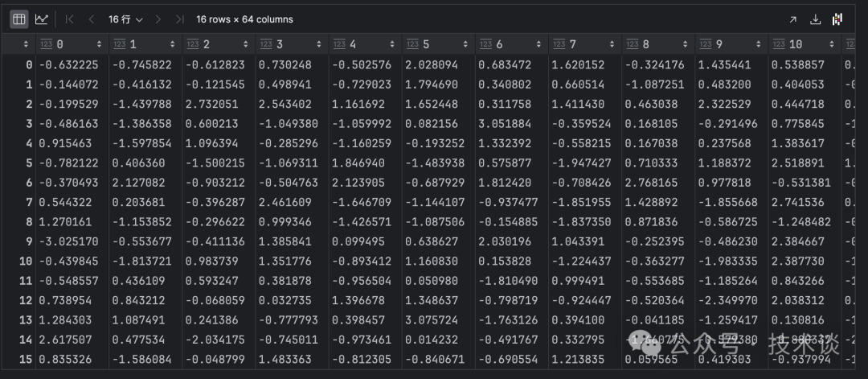Sort column 5 using its arrows
This screenshot has width=868, height=379.
point(465,44)
